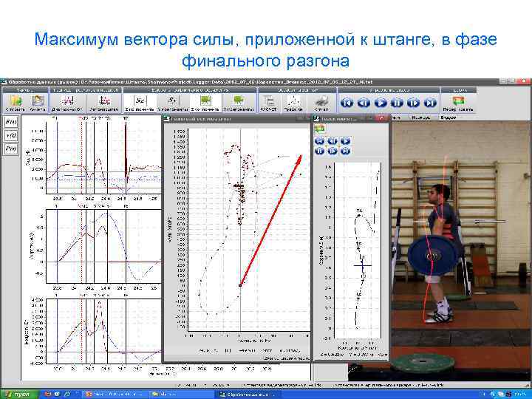532x399 pixels.
Task: Jump to first frame in trajectory window
Action: tap(319, 141)
